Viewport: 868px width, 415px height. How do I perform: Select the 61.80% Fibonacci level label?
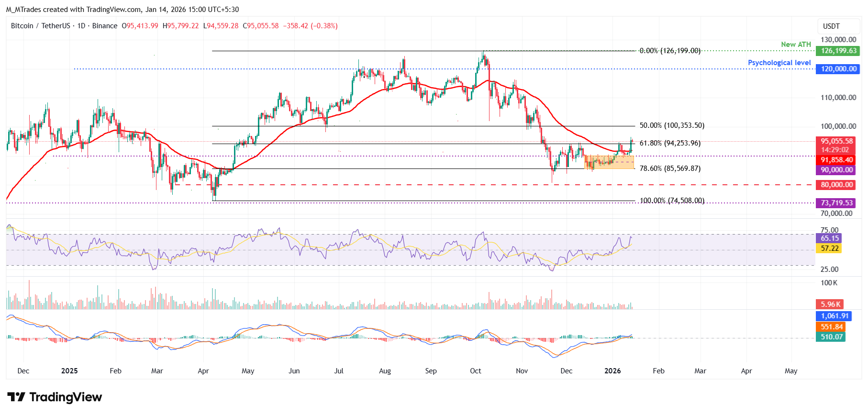point(670,143)
